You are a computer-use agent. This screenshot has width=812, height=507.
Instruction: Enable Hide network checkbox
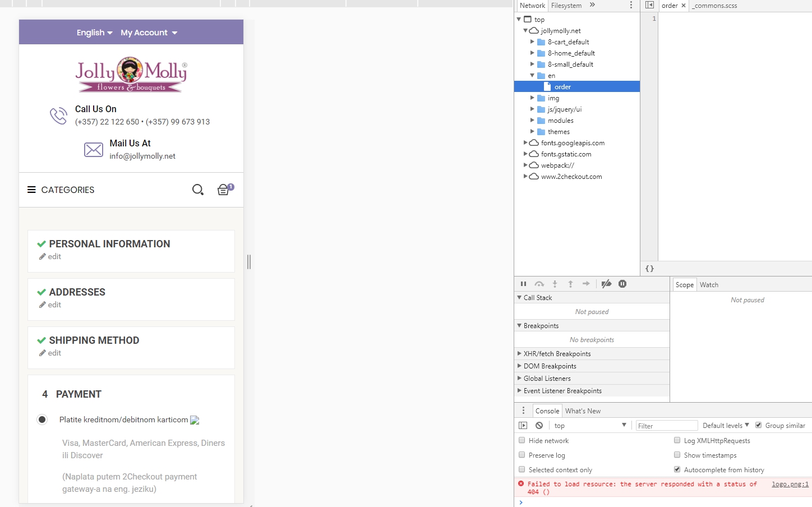pos(522,440)
